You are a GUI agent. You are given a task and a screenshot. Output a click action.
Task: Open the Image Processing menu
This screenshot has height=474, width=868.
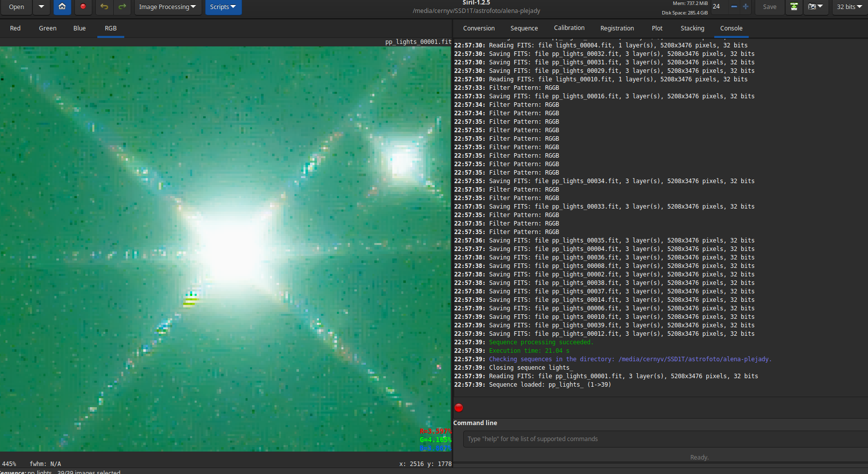(x=167, y=6)
